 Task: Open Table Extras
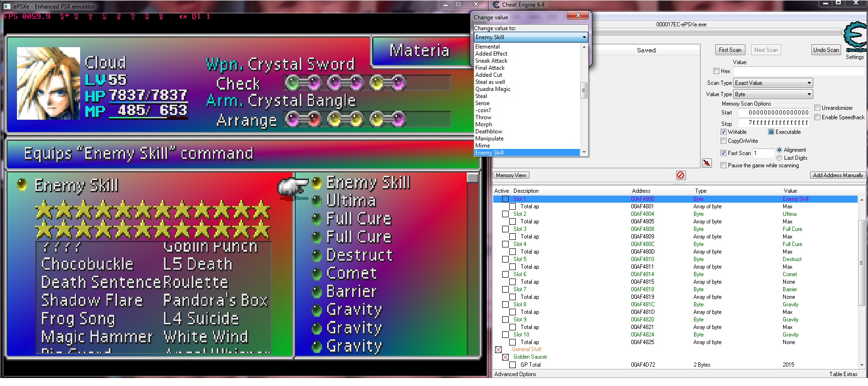point(843,374)
